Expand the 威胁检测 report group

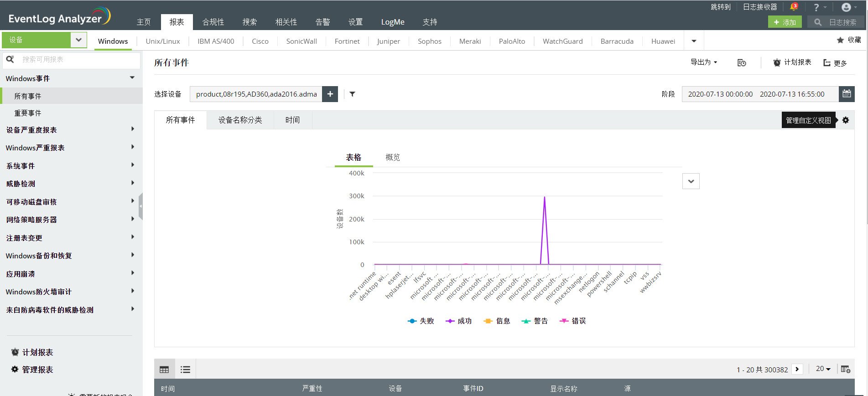point(68,184)
